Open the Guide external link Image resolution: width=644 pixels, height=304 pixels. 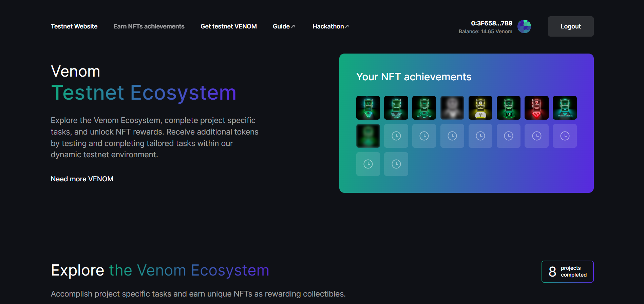(284, 26)
